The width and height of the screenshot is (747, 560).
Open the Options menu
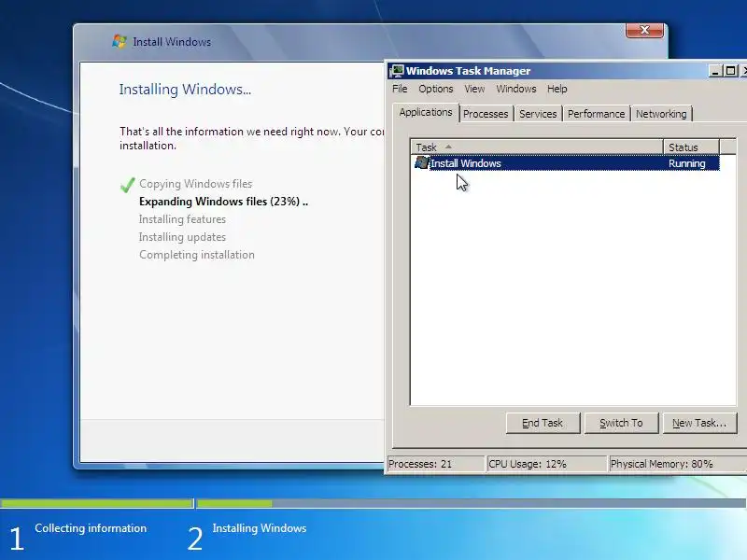(435, 89)
